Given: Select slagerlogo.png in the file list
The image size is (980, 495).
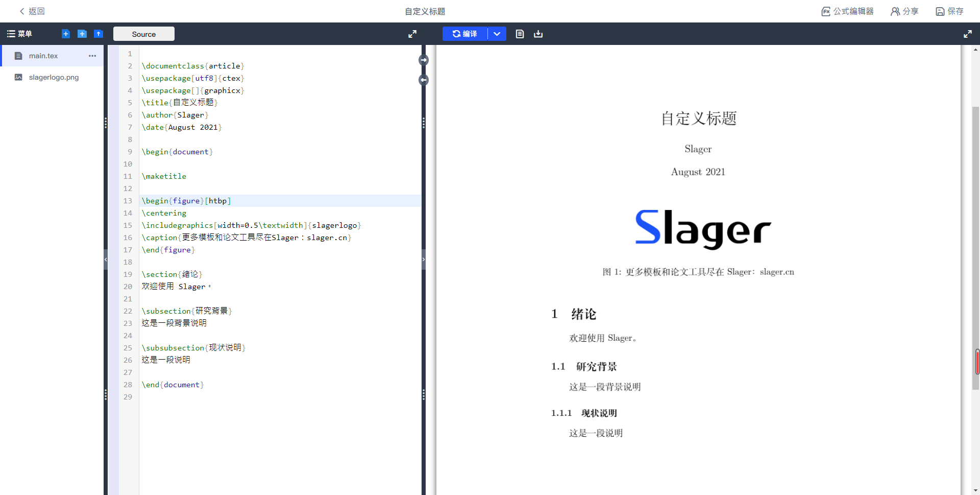Looking at the screenshot, I should pyautogui.click(x=53, y=77).
